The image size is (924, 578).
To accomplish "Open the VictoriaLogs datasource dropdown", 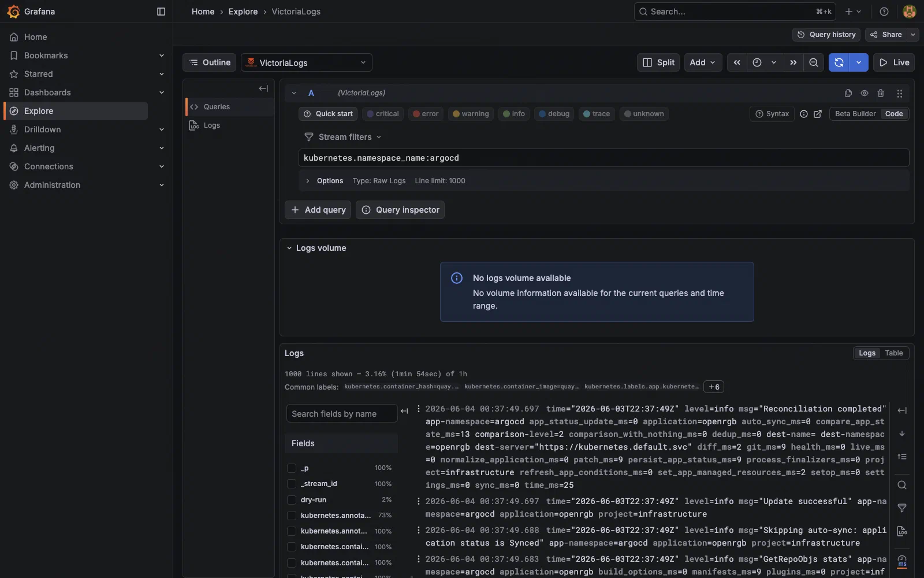I will 307,62.
